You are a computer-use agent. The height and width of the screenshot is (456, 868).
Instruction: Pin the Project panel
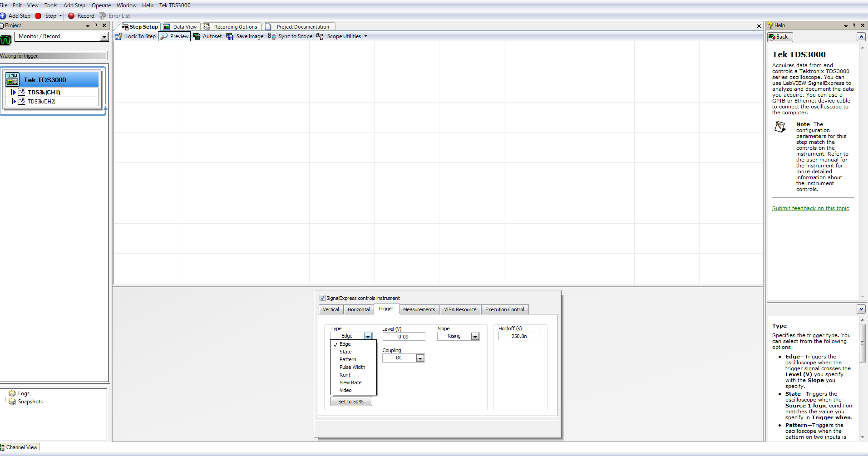pos(96,25)
